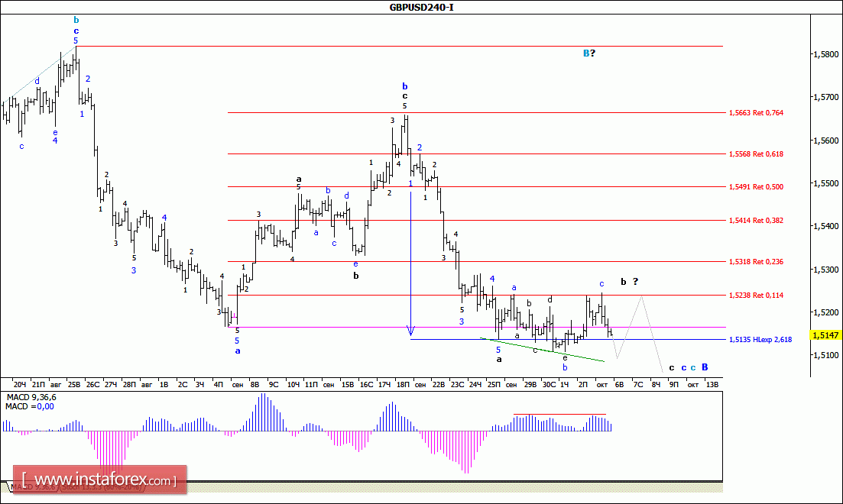Click the 16С date on time axis

coord(366,384)
